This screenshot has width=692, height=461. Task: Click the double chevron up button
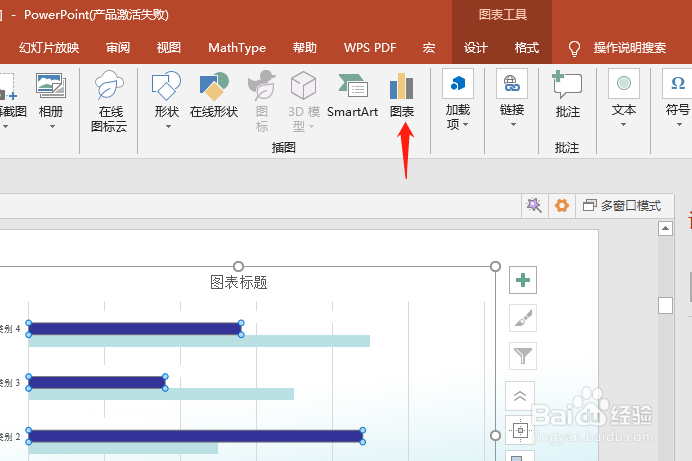click(520, 396)
